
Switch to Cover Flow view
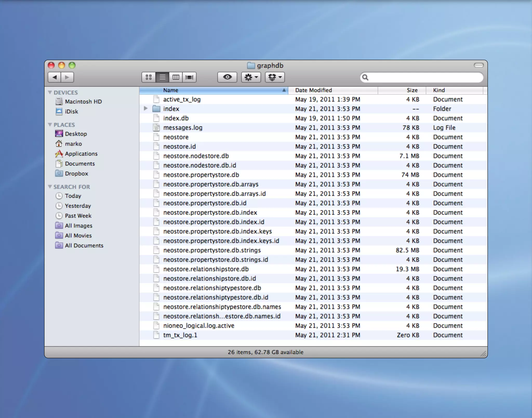[189, 77]
